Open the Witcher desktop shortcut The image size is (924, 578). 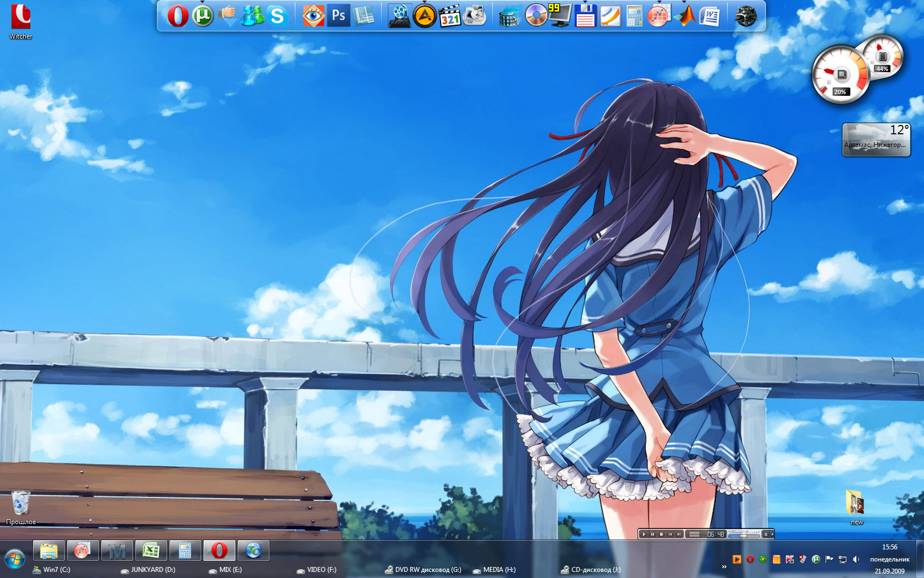coord(21,21)
